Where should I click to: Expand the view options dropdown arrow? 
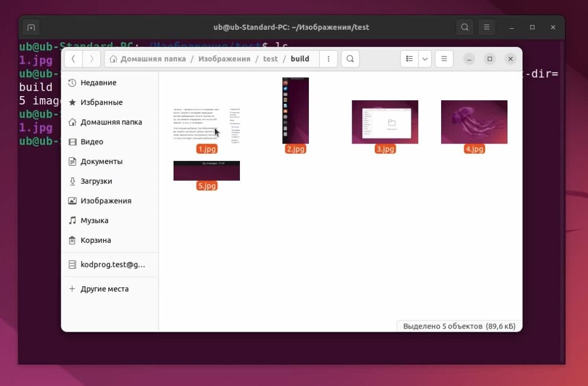coord(425,59)
